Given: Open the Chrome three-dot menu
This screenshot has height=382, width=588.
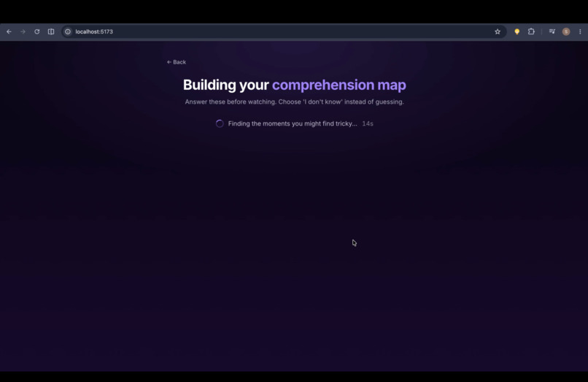Looking at the screenshot, I should (580, 32).
